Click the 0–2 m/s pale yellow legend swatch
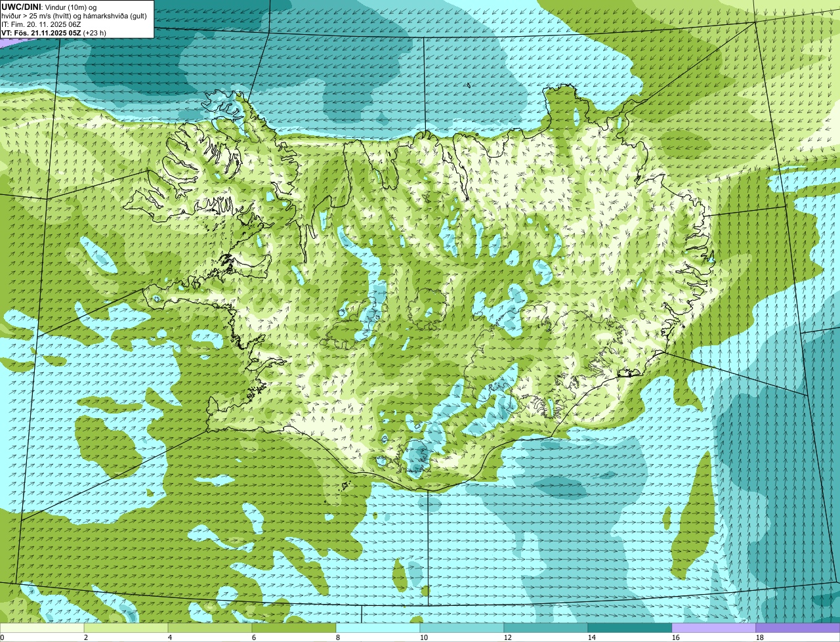 click(x=42, y=628)
